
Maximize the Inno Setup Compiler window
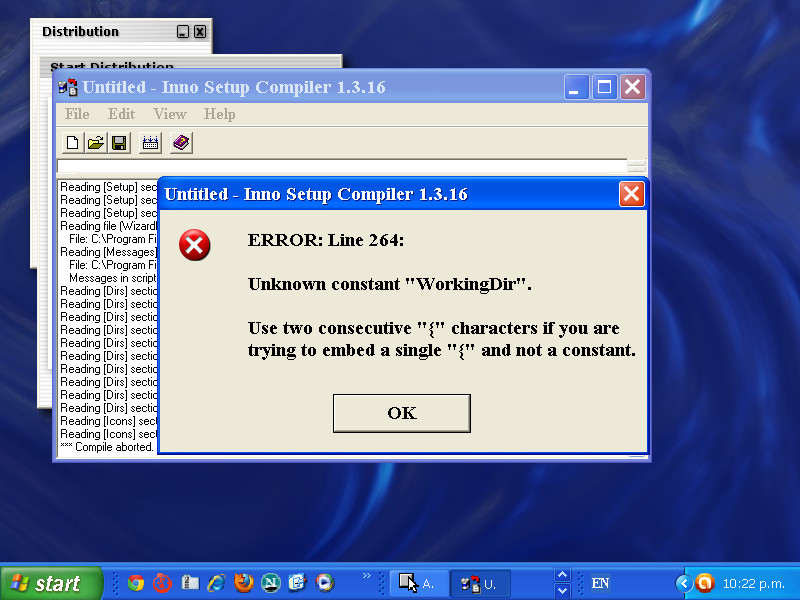pyautogui.click(x=605, y=87)
